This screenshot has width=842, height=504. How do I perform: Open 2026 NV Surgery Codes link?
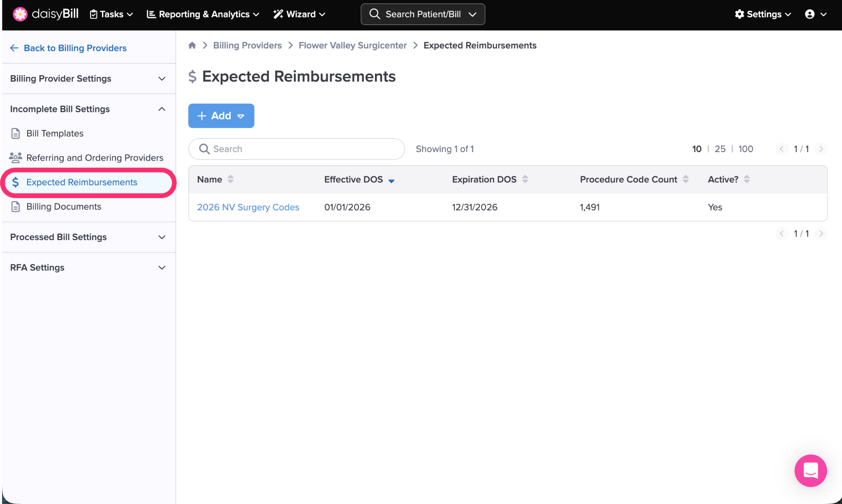point(248,207)
